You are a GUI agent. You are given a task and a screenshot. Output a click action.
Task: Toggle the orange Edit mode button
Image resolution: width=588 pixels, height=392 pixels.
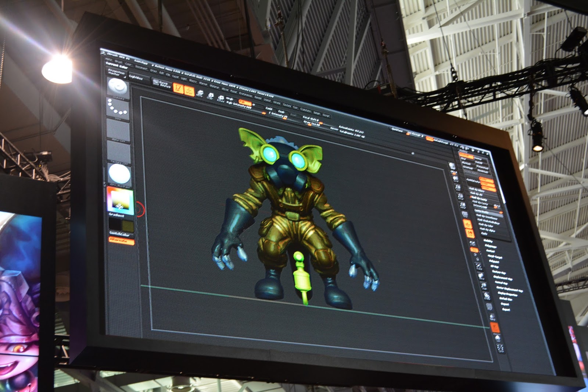[178, 88]
